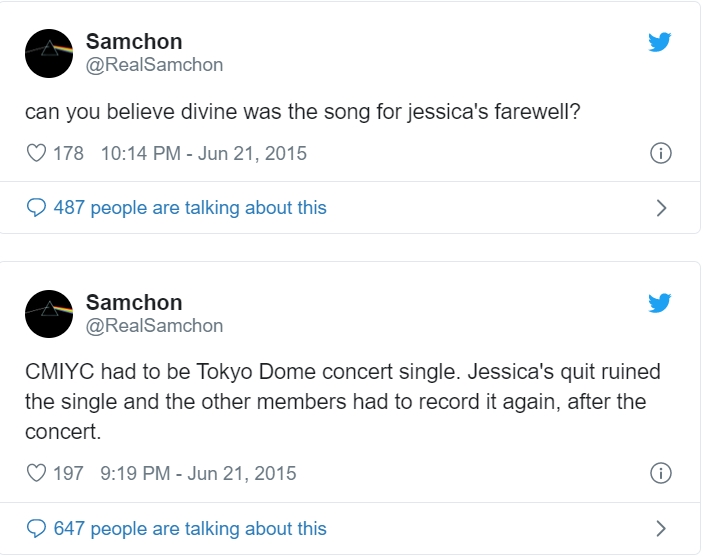Open @RealSamchon handle on second tweet
The image size is (703, 557).
(154, 326)
